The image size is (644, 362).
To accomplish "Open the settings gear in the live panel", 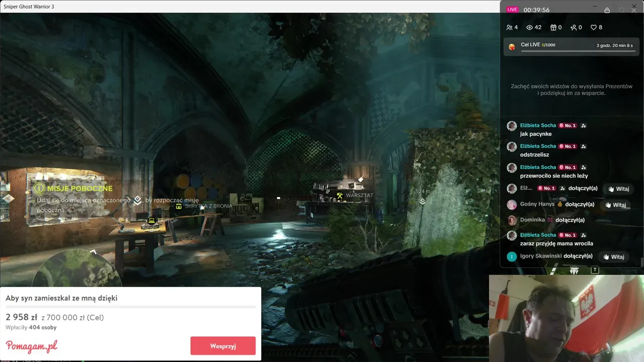I will click(621, 10).
